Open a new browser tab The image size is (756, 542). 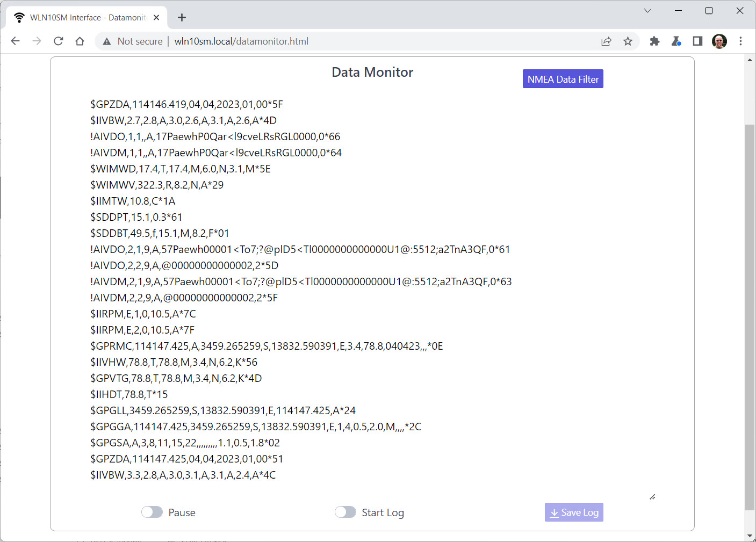point(182,18)
